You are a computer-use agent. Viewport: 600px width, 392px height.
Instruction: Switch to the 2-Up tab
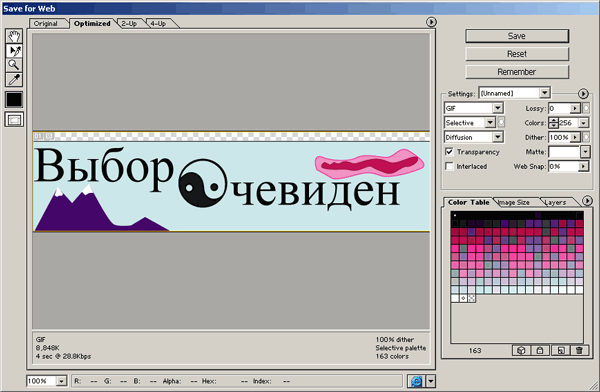129,23
